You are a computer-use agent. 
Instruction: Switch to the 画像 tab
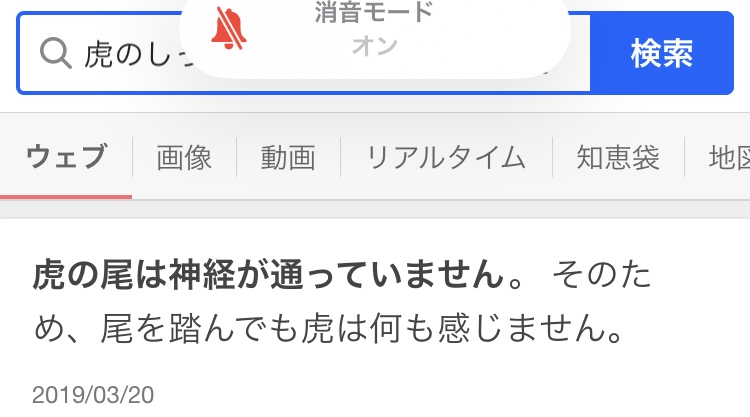coord(184,158)
